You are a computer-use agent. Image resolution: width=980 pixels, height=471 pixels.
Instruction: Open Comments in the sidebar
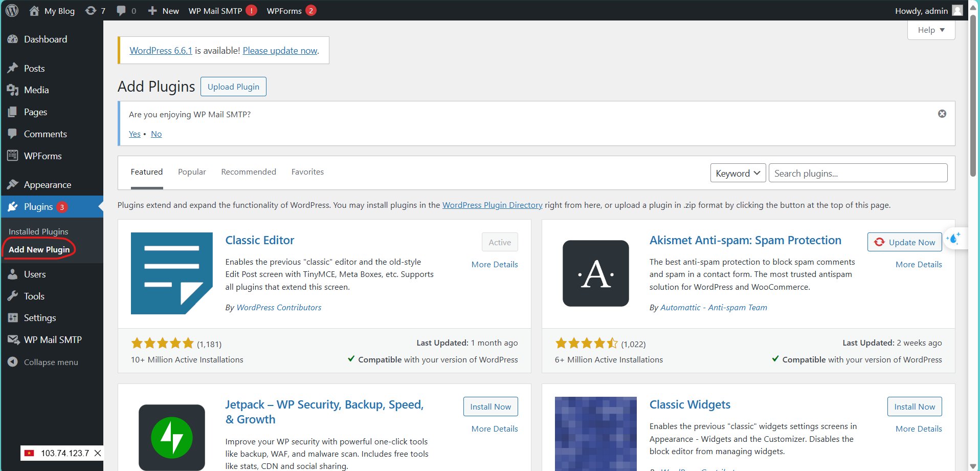point(52,134)
